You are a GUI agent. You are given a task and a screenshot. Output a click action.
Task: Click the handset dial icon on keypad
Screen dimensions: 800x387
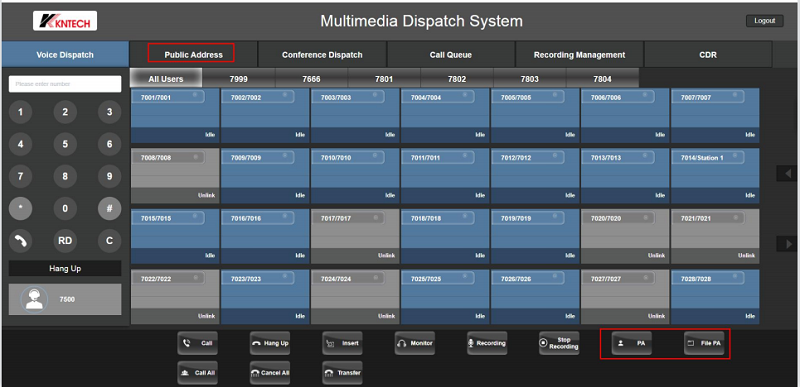[x=21, y=241]
